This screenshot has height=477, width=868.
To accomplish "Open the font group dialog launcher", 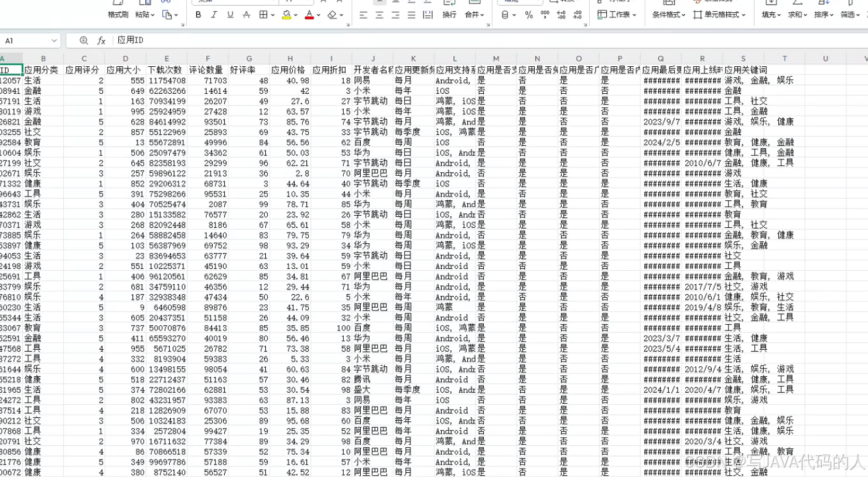I will pos(348,25).
